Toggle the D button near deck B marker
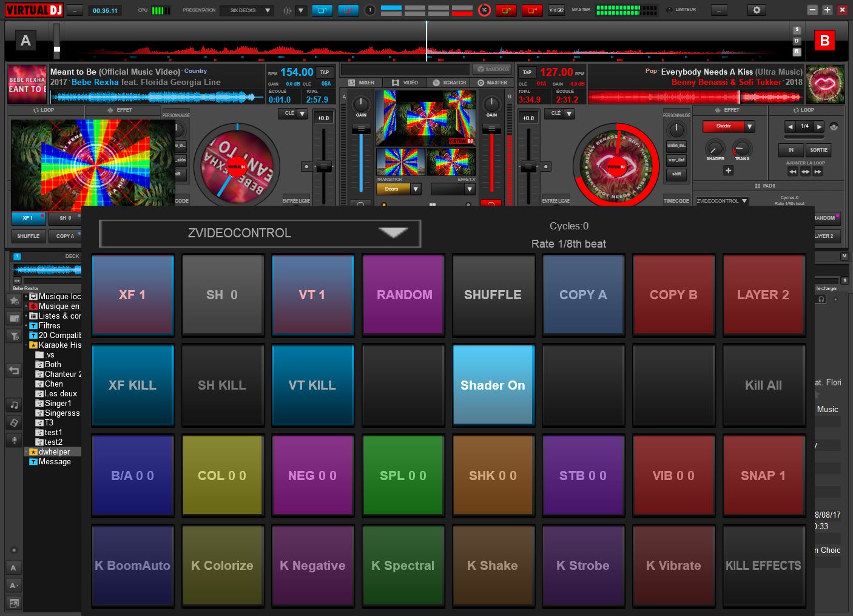 pos(797,41)
